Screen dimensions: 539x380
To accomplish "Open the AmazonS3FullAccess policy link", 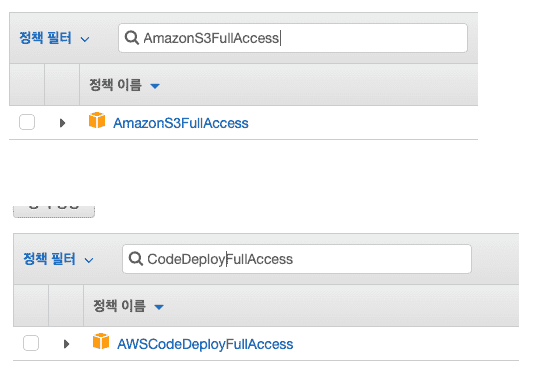I will click(181, 123).
